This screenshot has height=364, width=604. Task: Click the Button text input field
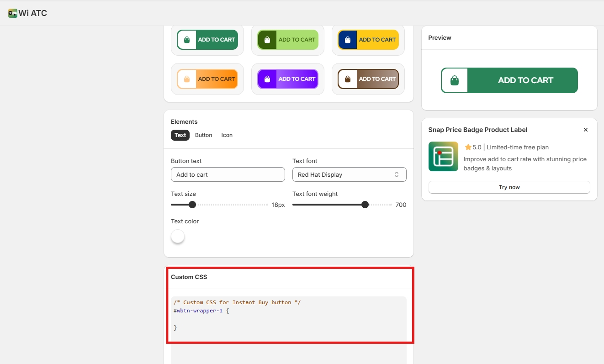[x=228, y=174]
